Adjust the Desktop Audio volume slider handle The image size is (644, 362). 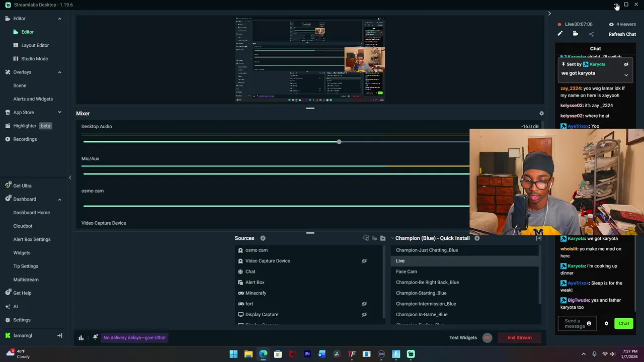[339, 142]
